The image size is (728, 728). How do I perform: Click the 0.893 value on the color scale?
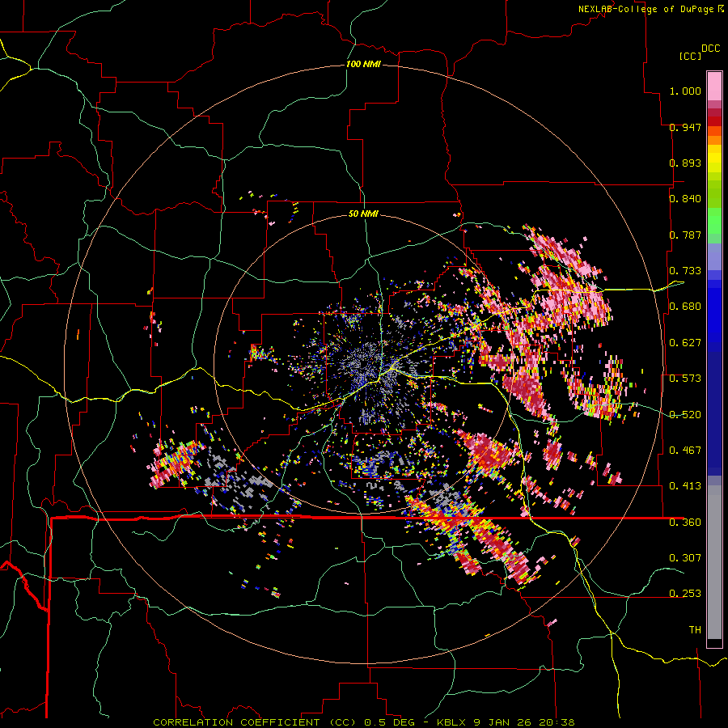pyautogui.click(x=685, y=163)
